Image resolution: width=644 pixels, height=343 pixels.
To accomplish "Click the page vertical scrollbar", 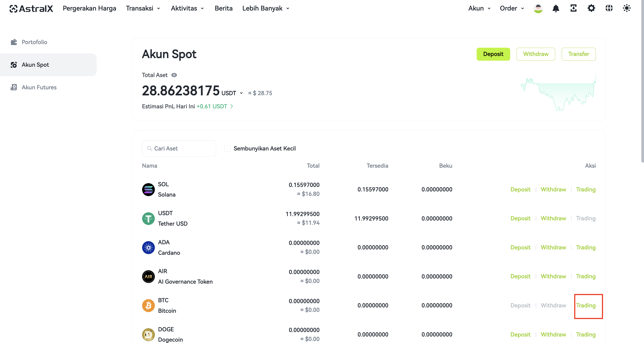I will coord(642,81).
